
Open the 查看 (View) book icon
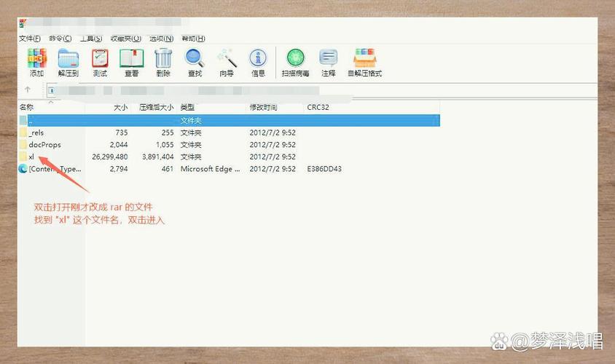tap(132, 58)
